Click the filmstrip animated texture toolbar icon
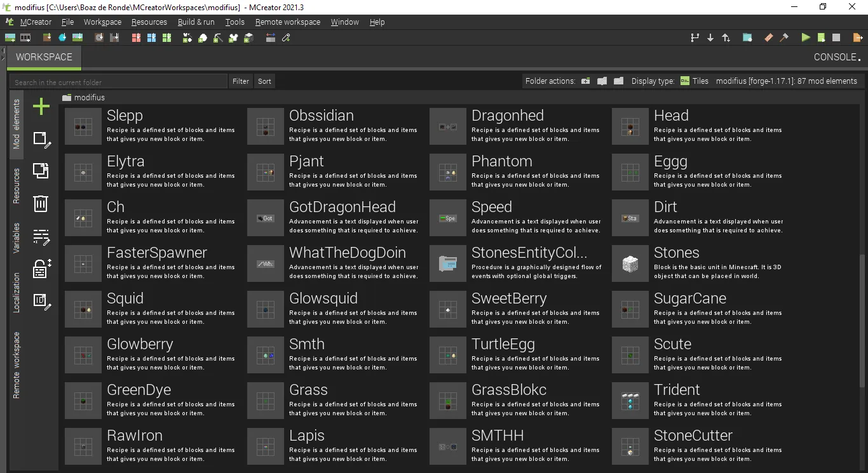This screenshot has width=868, height=473. (25, 38)
